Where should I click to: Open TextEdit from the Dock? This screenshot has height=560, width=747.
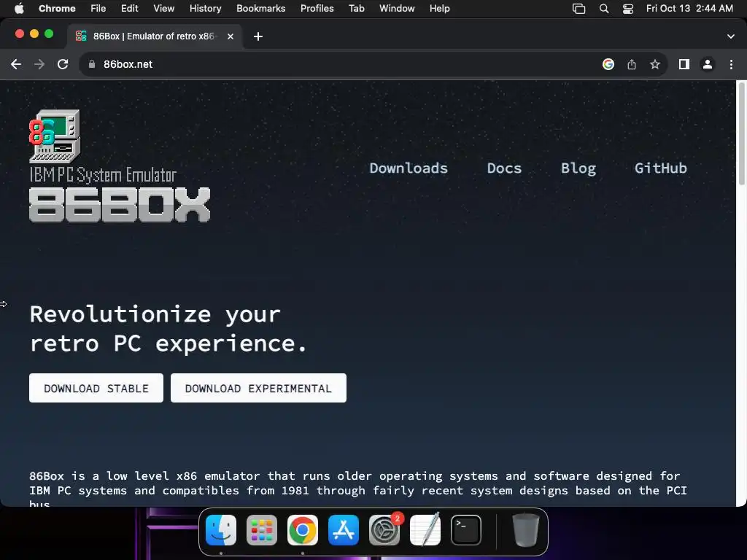point(425,530)
